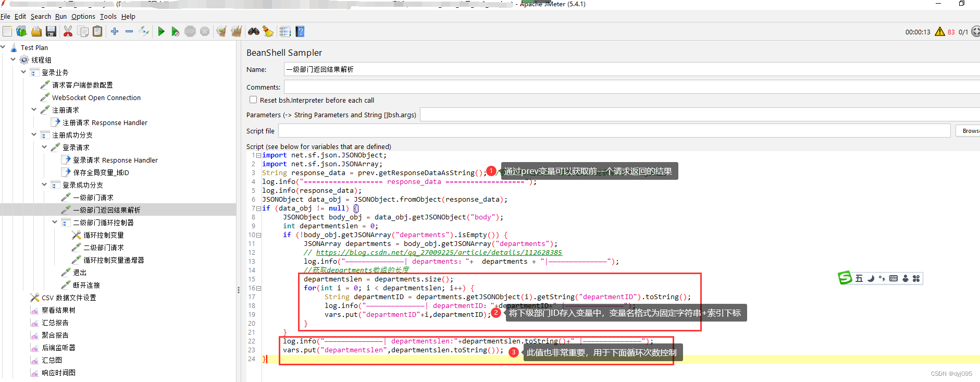Click in the Script file path field
980x382 pixels.
click(614, 131)
